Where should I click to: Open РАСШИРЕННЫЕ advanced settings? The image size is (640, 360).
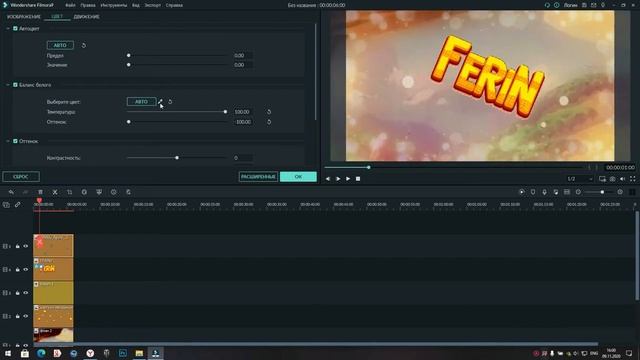point(258,177)
